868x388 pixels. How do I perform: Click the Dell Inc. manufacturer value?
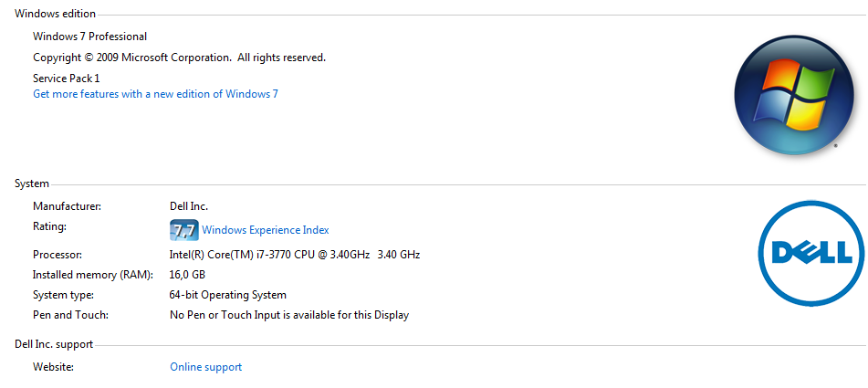coord(189,206)
